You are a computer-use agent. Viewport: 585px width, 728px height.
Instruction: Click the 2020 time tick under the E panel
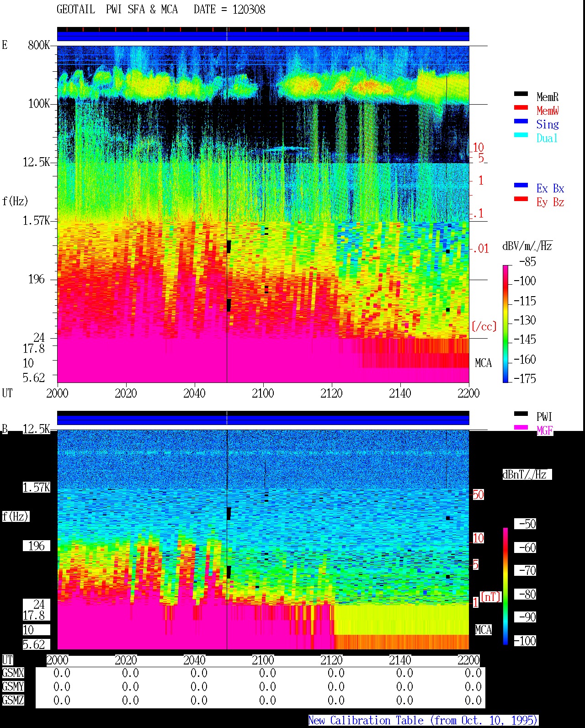(126, 393)
